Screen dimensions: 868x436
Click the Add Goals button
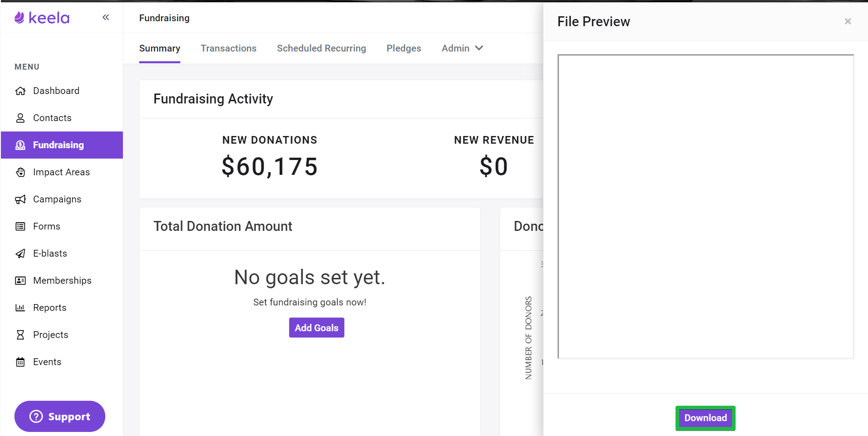click(316, 328)
